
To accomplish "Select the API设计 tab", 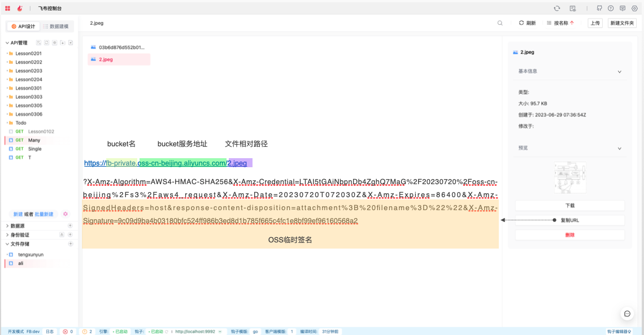I will (x=23, y=27).
